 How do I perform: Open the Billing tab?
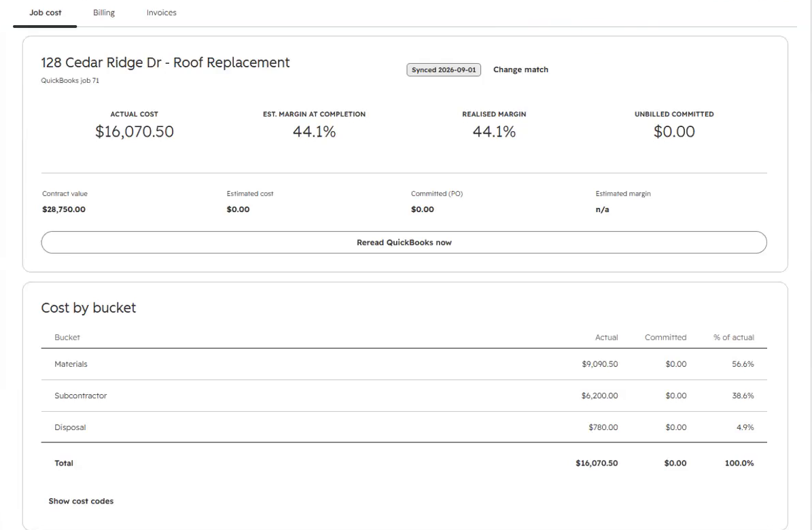point(103,12)
